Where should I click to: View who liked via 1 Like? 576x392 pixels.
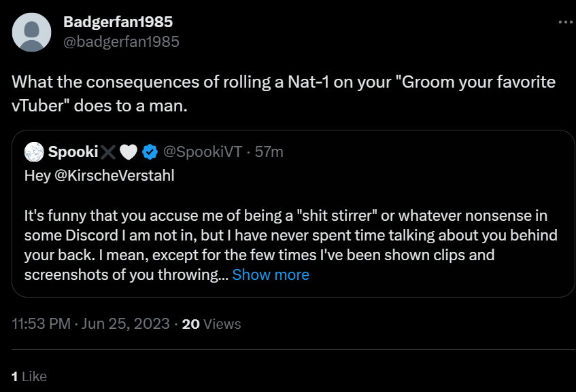click(x=29, y=376)
